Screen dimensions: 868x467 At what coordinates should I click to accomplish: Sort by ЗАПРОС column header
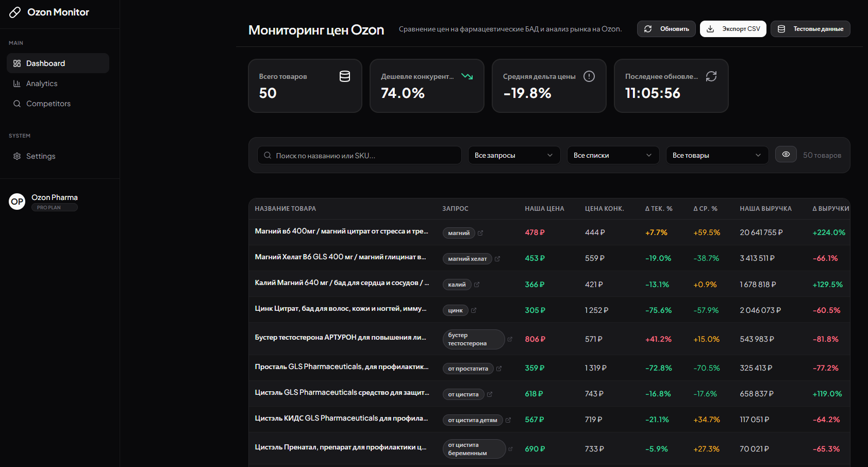(455, 209)
